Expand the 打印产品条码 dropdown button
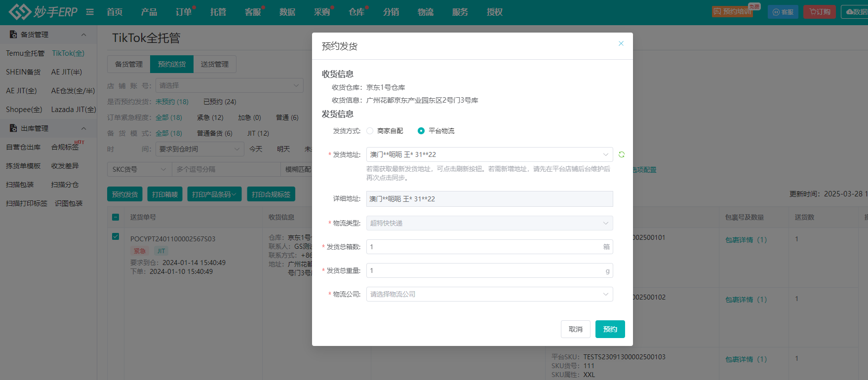Screen dimensions: 868x380 pyautogui.click(x=214, y=194)
